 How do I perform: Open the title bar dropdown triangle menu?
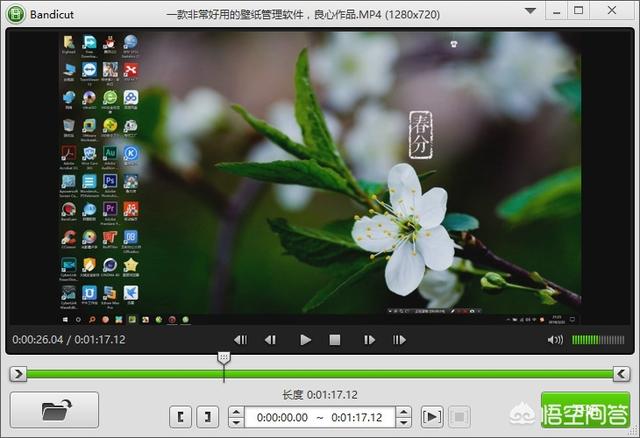coord(530,11)
